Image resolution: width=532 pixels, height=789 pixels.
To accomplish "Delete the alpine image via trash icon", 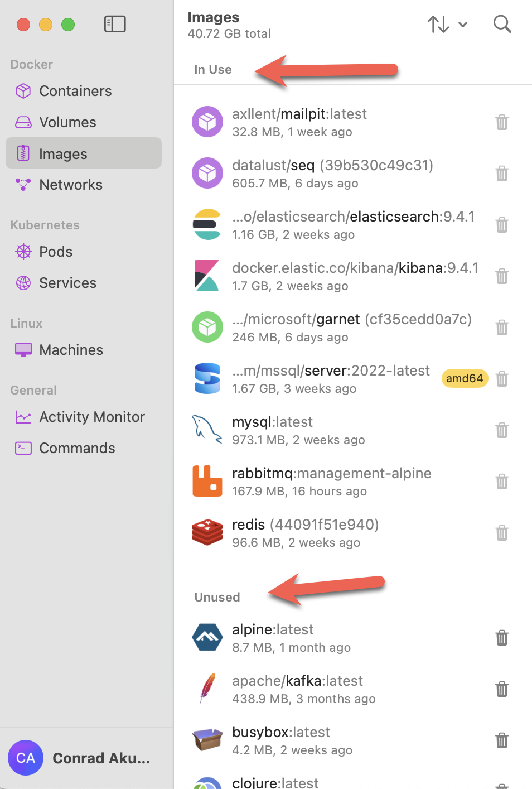I will tap(502, 638).
